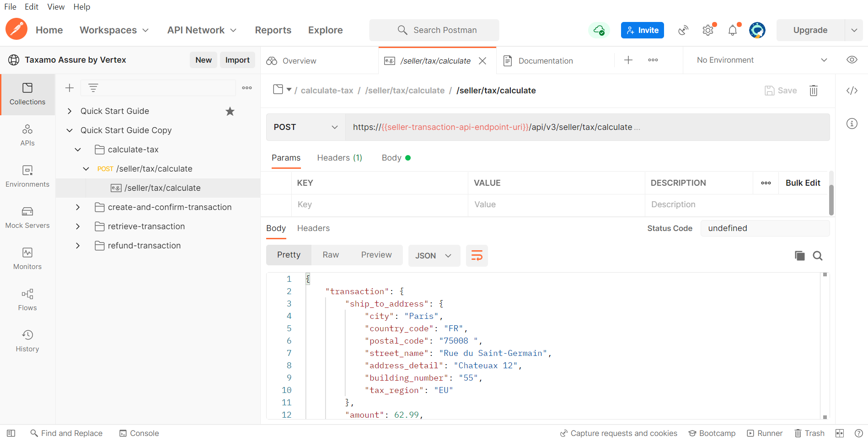Viewport: 868px width, 441px height.
Task: Open the File menu
Action: pyautogui.click(x=11, y=7)
